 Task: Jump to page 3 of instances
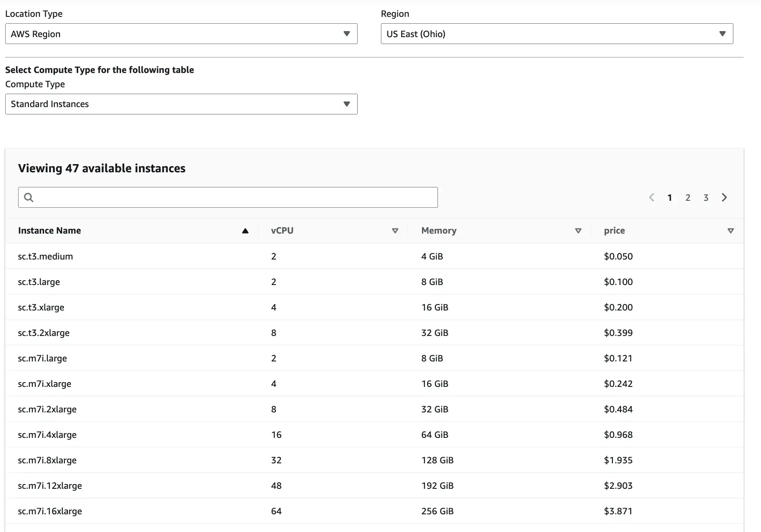pyautogui.click(x=706, y=198)
